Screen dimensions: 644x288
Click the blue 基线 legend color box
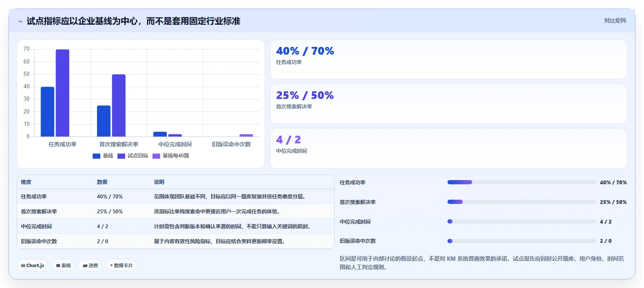[97, 156]
